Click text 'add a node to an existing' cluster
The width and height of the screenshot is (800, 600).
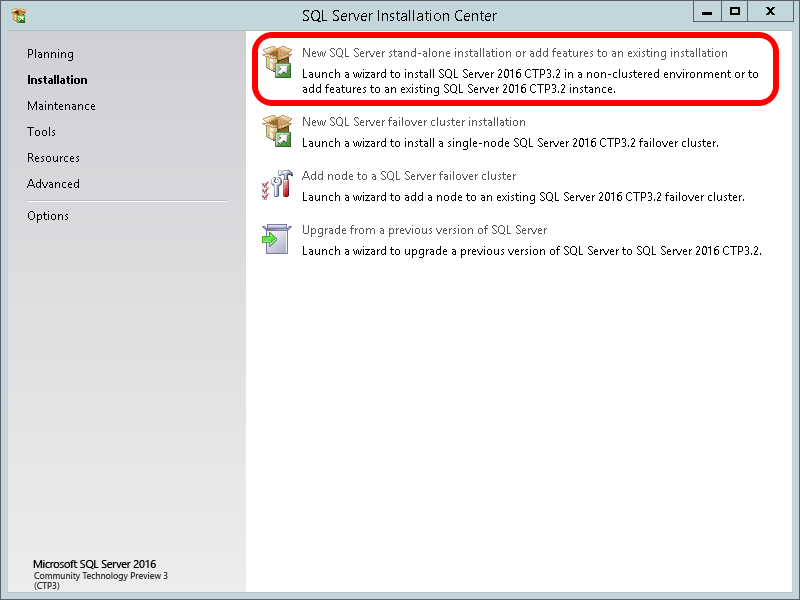523,197
